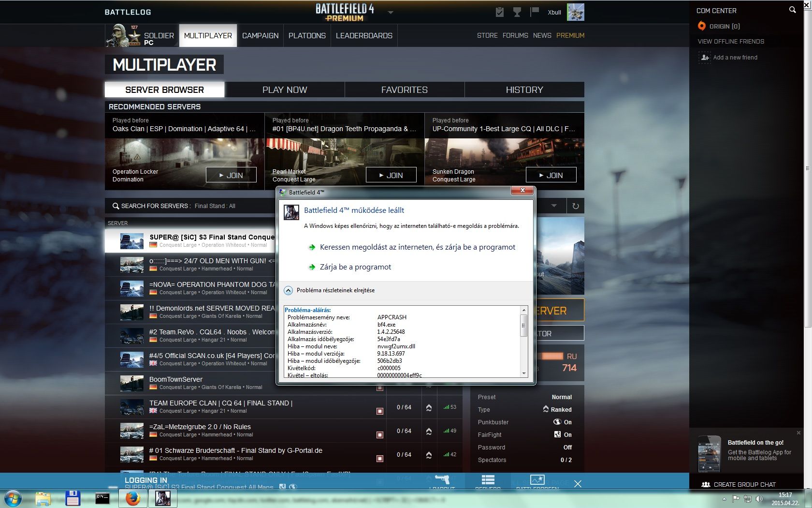
Task: Click the Battlelog logo
Action: (x=128, y=12)
